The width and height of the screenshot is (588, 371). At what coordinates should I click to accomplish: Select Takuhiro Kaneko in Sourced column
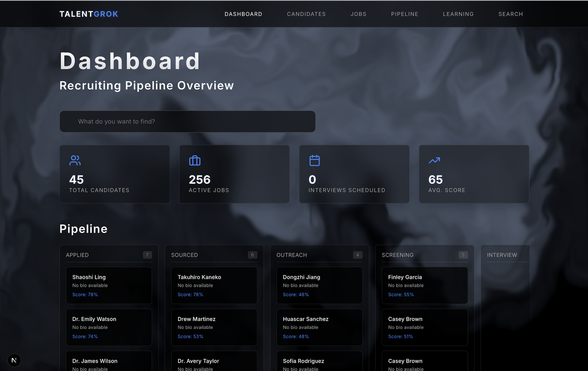[214, 285]
